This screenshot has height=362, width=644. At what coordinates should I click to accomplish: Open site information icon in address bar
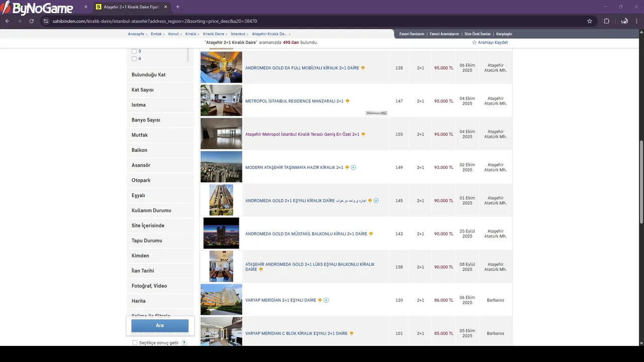point(46,21)
